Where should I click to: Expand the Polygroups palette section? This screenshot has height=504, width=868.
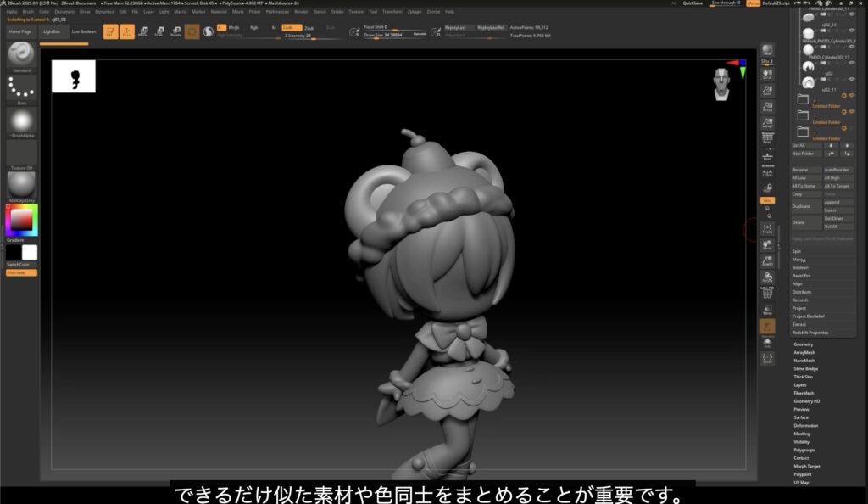804,451
